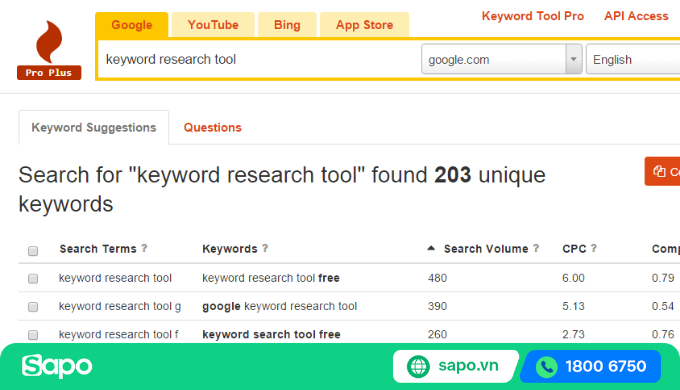Switch to the Google tab
Screen dimensions: 680x390
coord(132,25)
